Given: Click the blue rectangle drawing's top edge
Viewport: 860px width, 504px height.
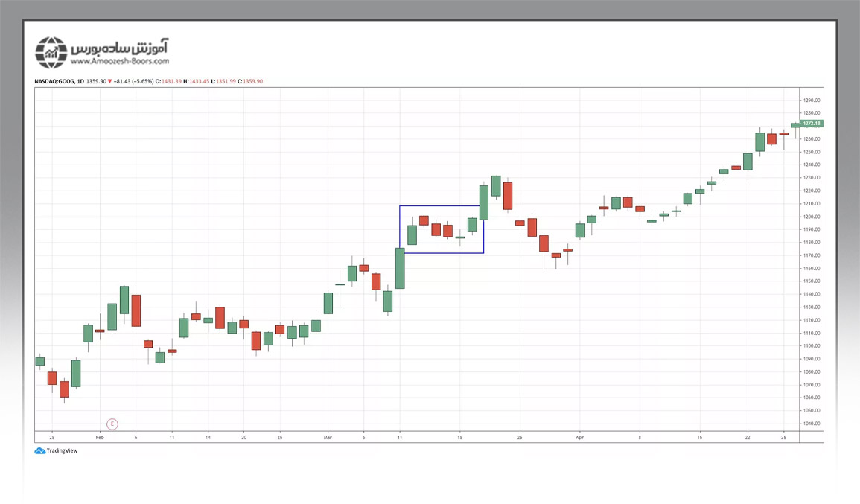Looking at the screenshot, I should 442,205.
